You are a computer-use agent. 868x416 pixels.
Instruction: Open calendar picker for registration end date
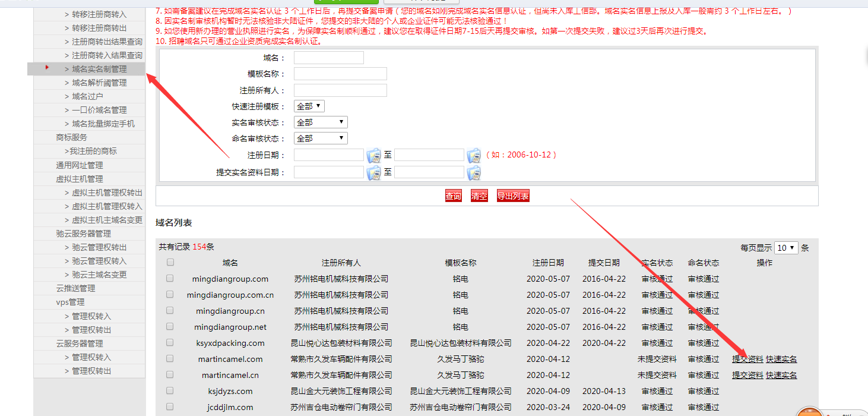[473, 156]
